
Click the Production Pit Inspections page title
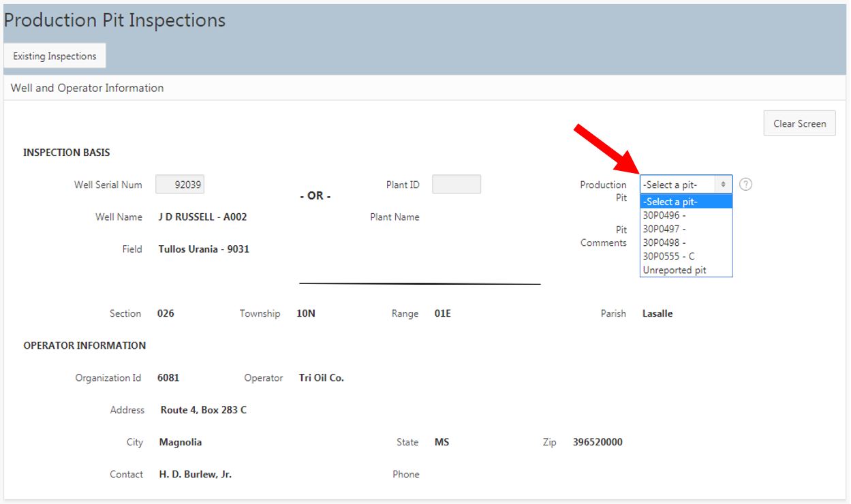coord(114,20)
